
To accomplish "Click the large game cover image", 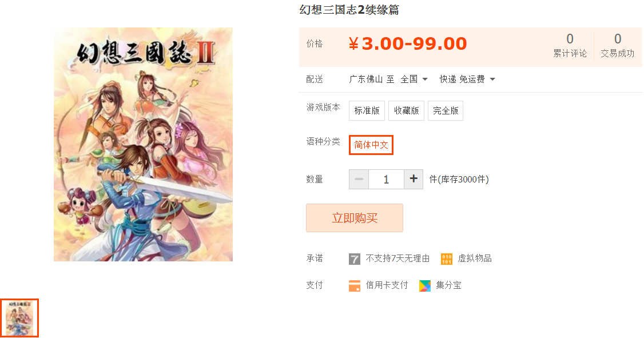I will (x=144, y=144).
